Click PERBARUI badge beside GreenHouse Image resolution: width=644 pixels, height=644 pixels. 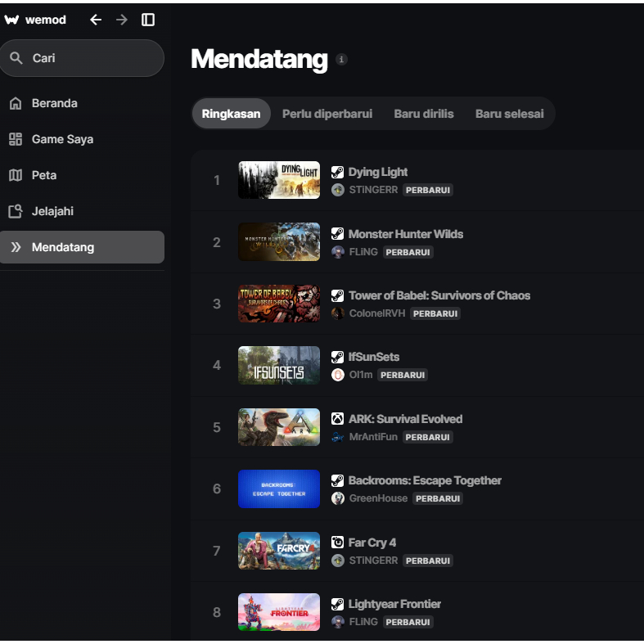(x=438, y=498)
